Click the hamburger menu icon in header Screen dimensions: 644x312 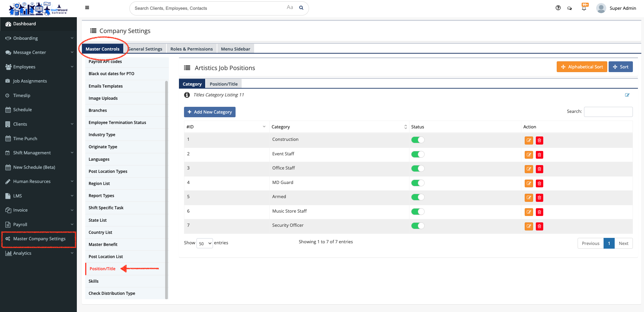point(87,8)
